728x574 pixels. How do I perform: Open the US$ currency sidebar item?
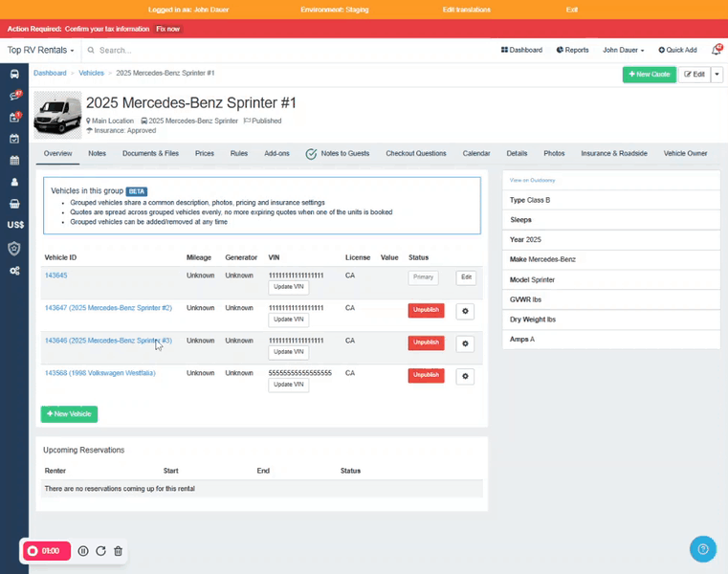click(x=14, y=226)
